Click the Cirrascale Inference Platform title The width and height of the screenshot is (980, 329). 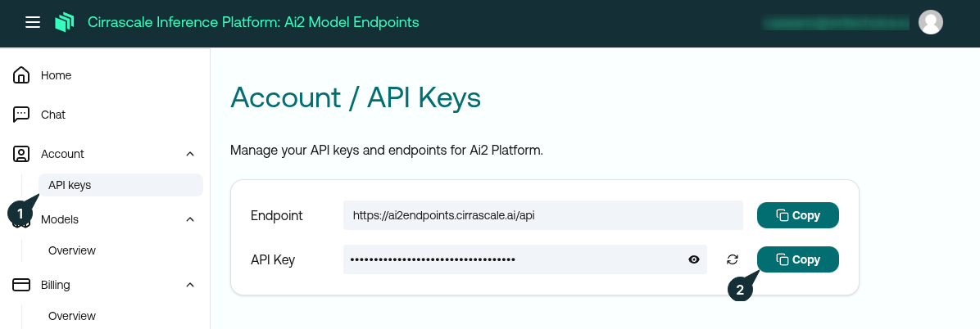tap(253, 22)
